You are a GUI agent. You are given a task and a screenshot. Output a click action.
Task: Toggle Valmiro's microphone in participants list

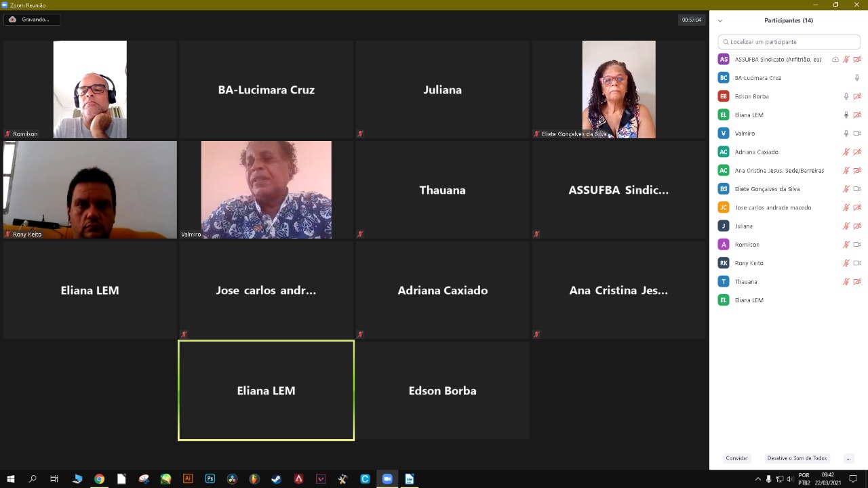(846, 134)
